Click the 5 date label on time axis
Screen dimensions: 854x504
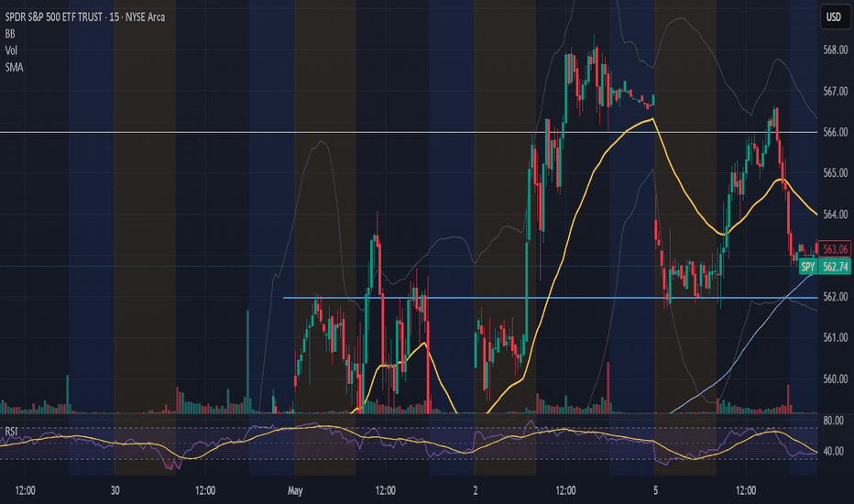(x=655, y=490)
